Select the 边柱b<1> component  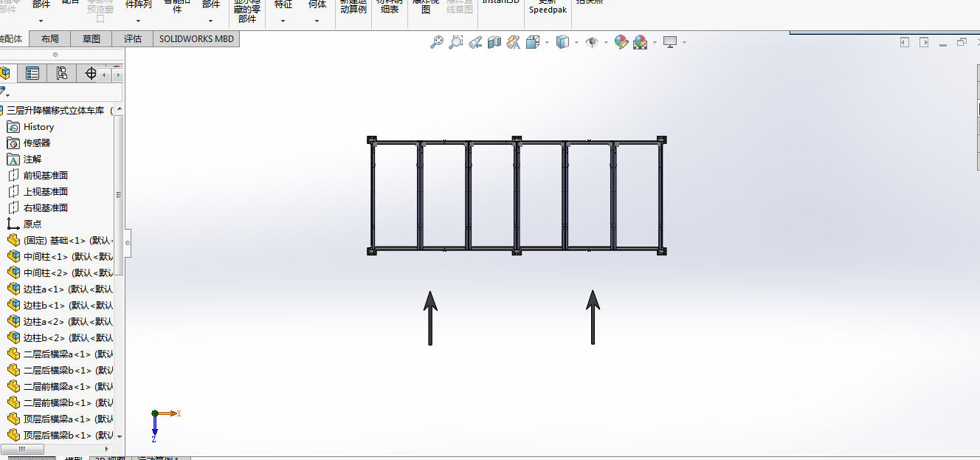[60, 305]
